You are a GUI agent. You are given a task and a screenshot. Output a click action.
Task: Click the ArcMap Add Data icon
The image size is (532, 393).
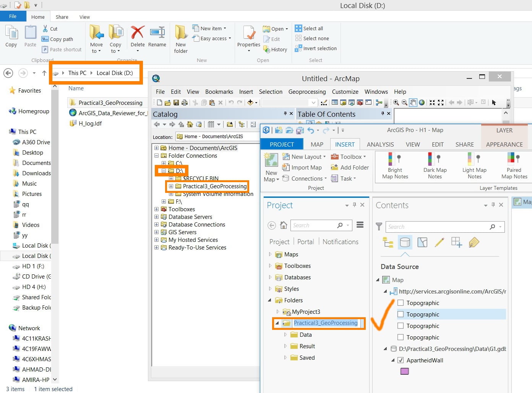point(250,103)
